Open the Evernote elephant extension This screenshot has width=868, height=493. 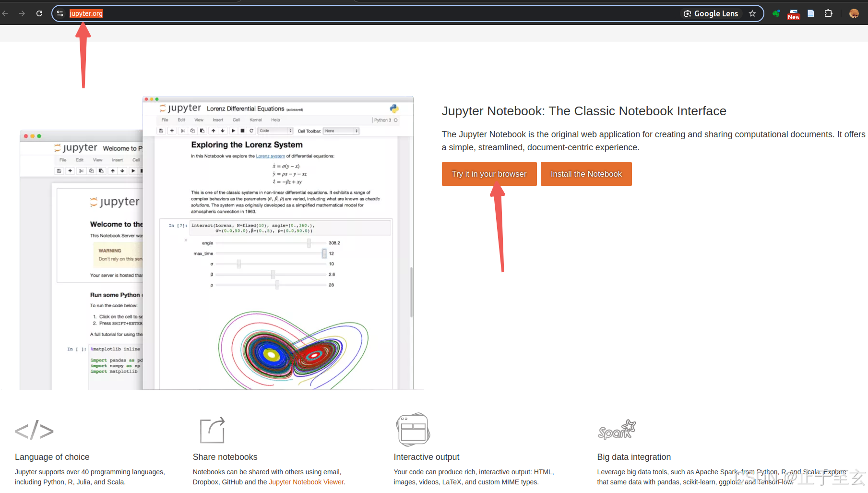pos(776,13)
